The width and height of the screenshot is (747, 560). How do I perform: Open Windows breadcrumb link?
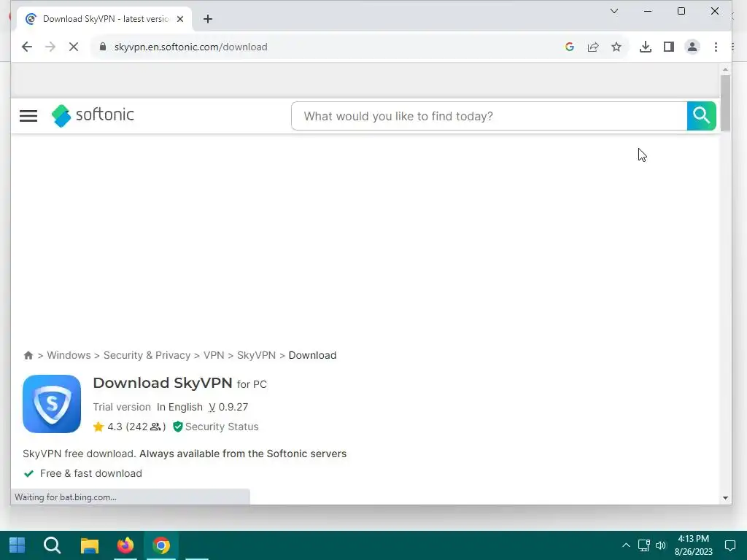pos(69,355)
